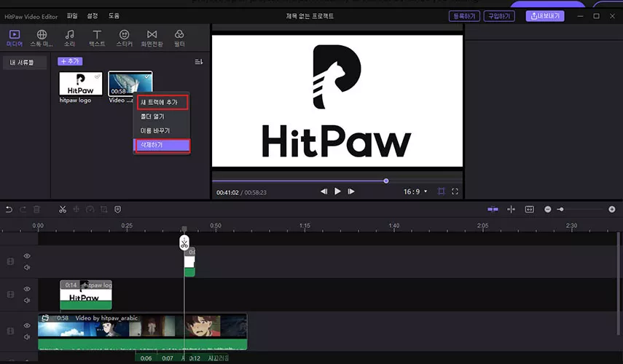Mute the Video by hitpaw_arabic track
Image resolution: width=623 pixels, height=364 pixels.
pyautogui.click(x=27, y=337)
